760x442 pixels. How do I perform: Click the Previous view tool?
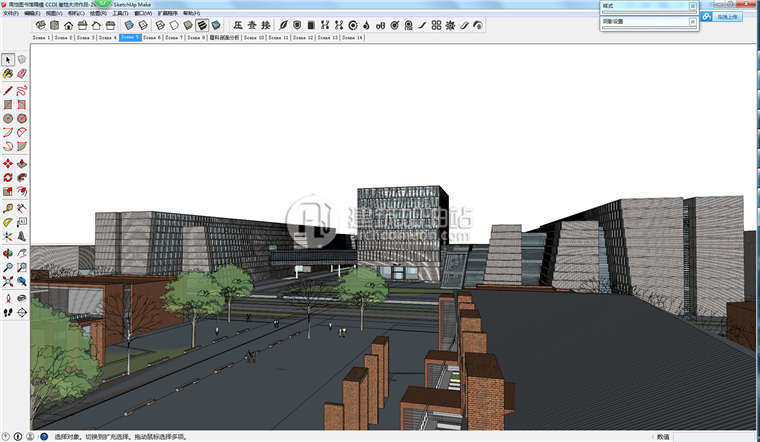[x=22, y=282]
